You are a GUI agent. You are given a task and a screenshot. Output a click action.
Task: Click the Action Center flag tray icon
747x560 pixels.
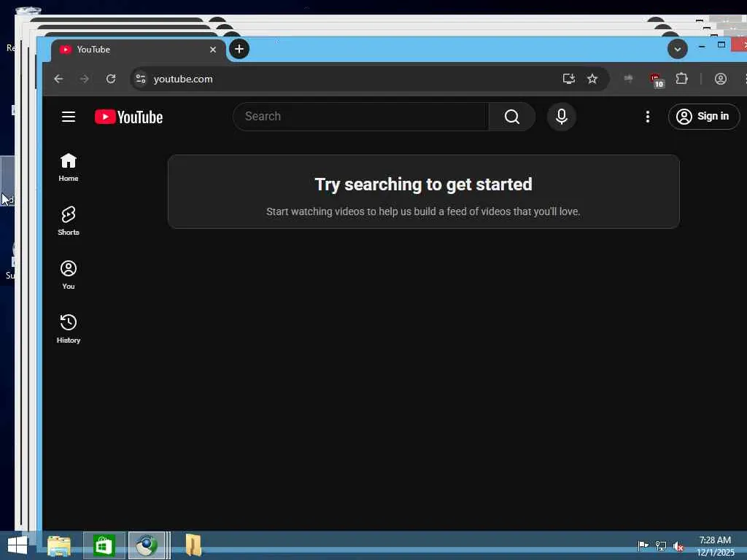click(643, 545)
